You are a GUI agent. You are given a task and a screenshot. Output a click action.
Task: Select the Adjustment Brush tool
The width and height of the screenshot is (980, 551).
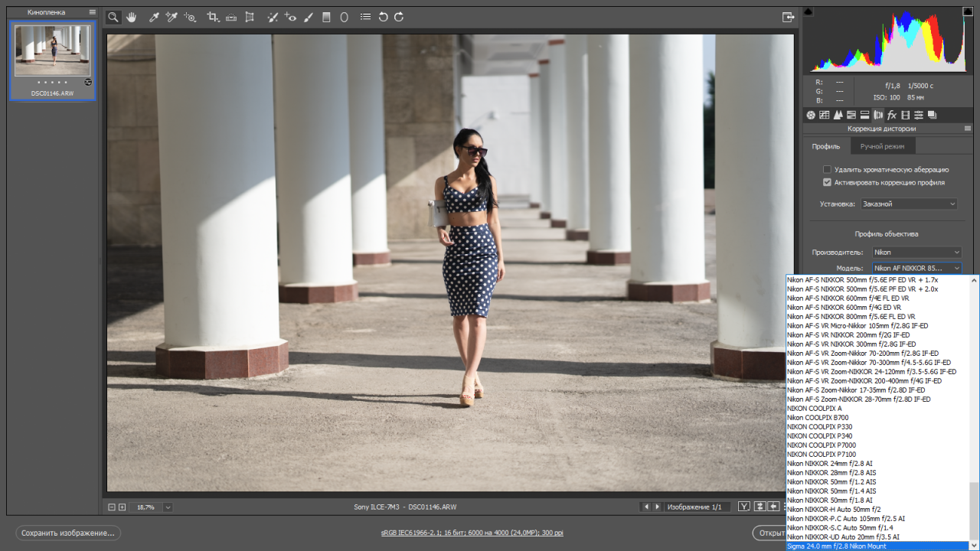click(x=309, y=17)
